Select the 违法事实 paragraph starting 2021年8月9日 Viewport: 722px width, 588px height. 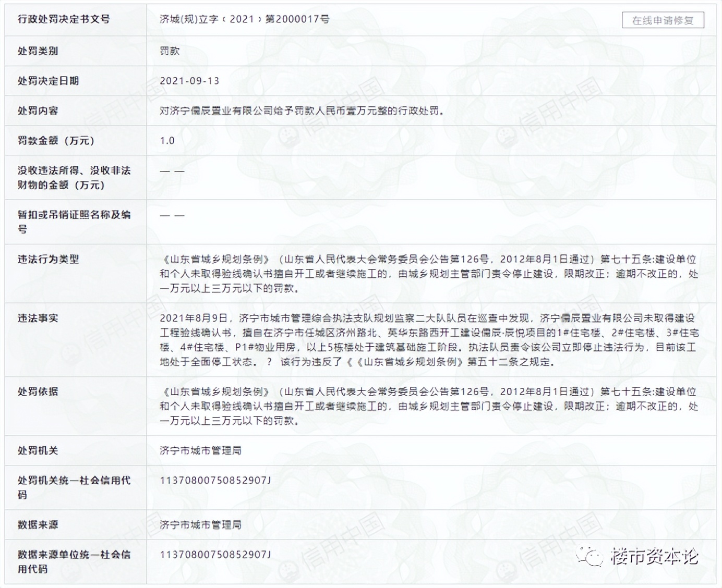tap(429, 340)
